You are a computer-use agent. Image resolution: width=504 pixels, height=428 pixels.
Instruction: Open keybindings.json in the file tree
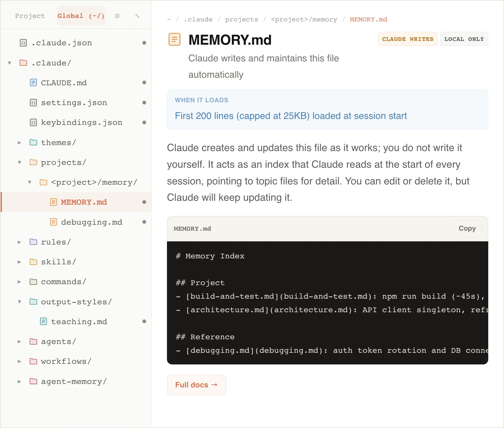(77, 122)
